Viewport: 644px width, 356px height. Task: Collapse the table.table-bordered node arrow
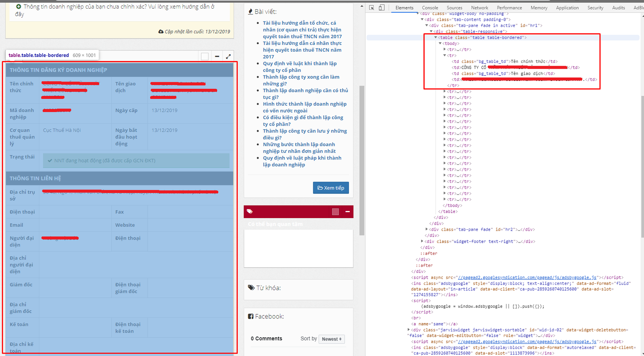tap(436, 38)
